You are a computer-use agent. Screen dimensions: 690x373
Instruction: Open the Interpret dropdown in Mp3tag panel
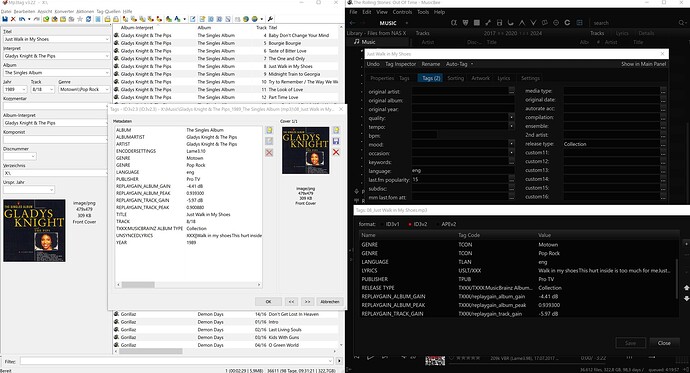click(x=107, y=56)
